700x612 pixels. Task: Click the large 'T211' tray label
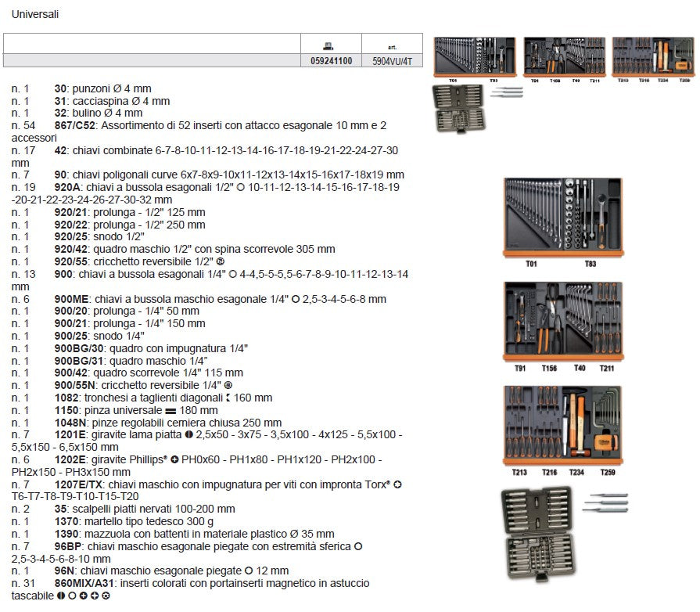click(607, 368)
